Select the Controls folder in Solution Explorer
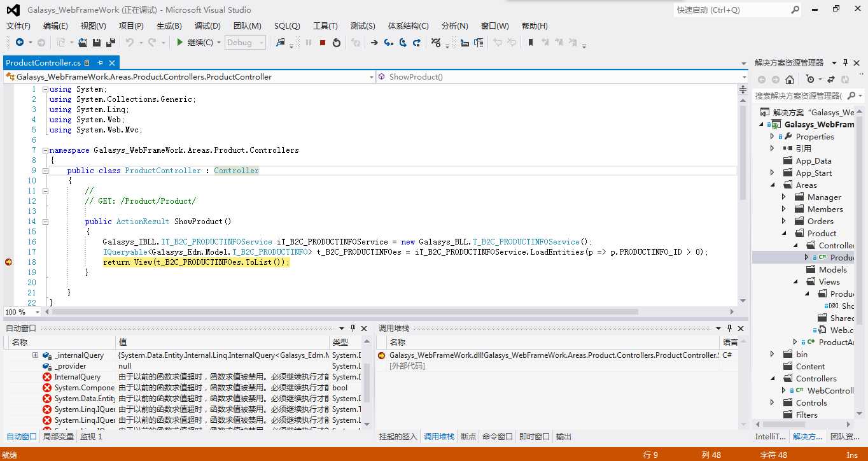The height and width of the screenshot is (461, 868). click(811, 402)
